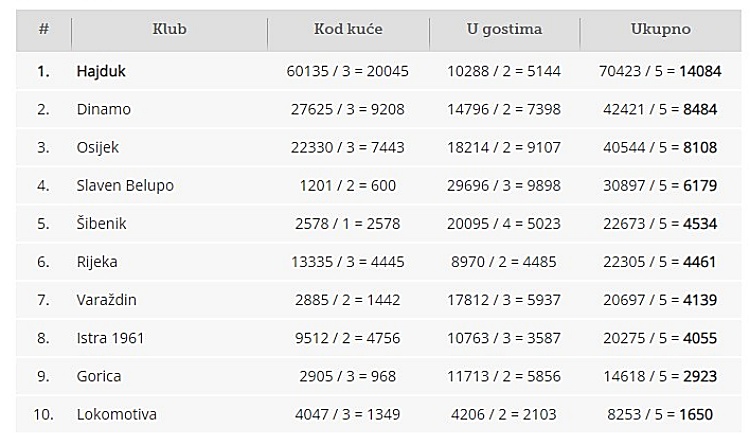Open the Slaven Belupo club entry
Image resolution: width=750 pixels, height=445 pixels.
coord(125,186)
